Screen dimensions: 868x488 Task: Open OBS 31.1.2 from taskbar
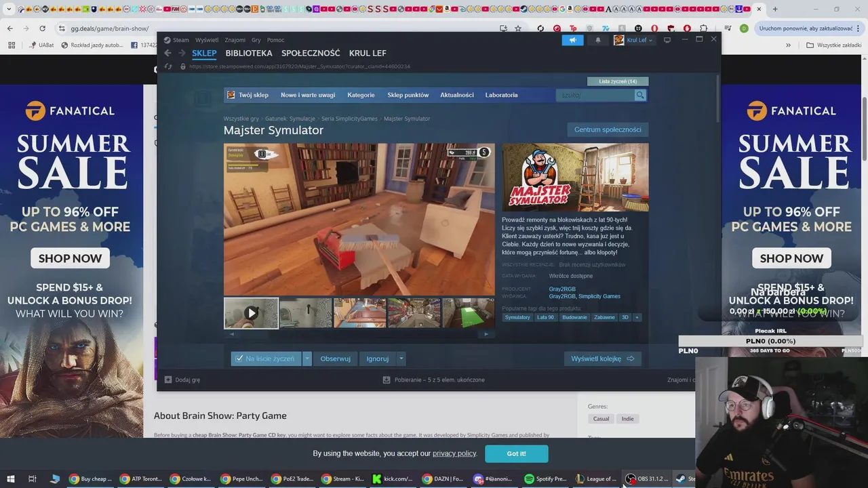[648, 479]
